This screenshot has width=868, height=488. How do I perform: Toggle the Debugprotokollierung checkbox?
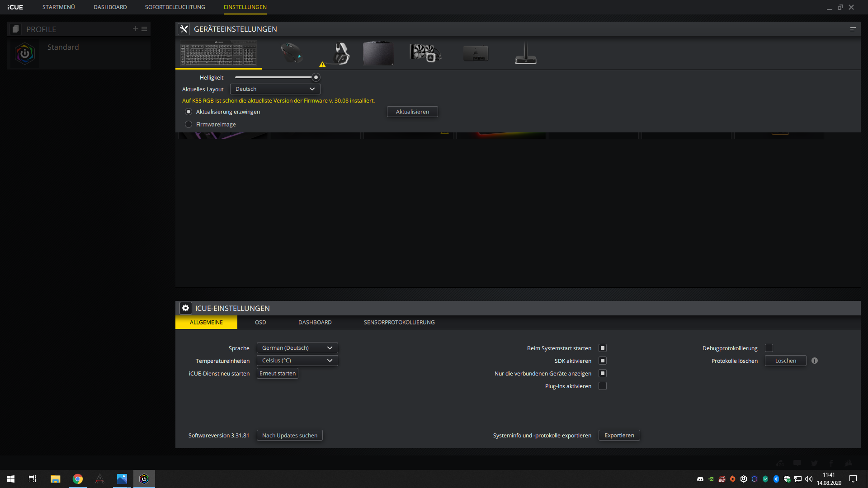[769, 348]
